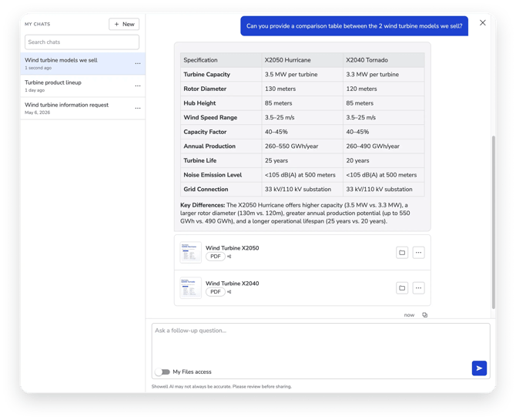Add Wind Turbine X2040 to folder
Image resolution: width=516 pixels, height=420 pixels.
pyautogui.click(x=402, y=288)
